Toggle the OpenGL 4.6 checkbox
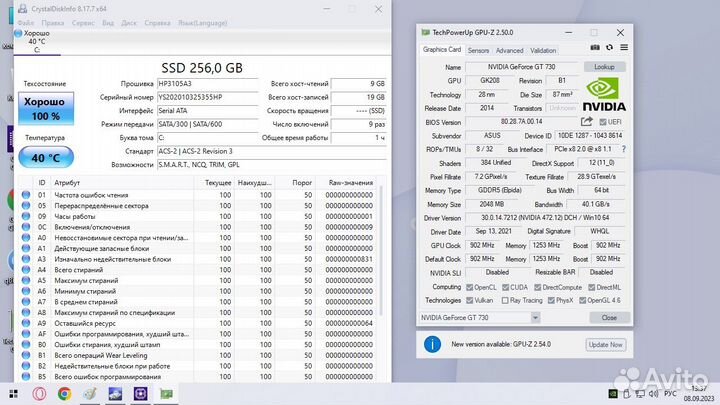This screenshot has width=720, height=405. pyautogui.click(x=582, y=300)
